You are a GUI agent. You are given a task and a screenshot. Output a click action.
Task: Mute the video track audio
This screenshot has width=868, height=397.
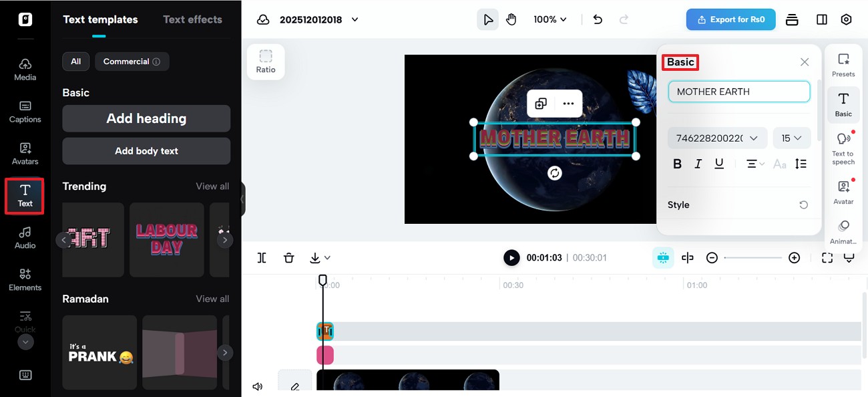tap(257, 386)
